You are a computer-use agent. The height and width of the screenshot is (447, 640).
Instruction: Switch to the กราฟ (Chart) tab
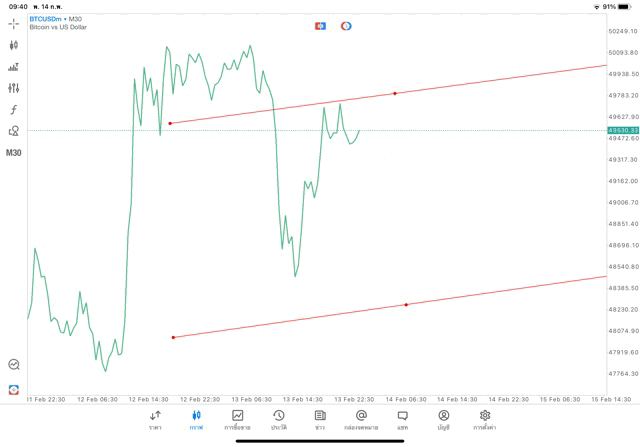[196, 420]
